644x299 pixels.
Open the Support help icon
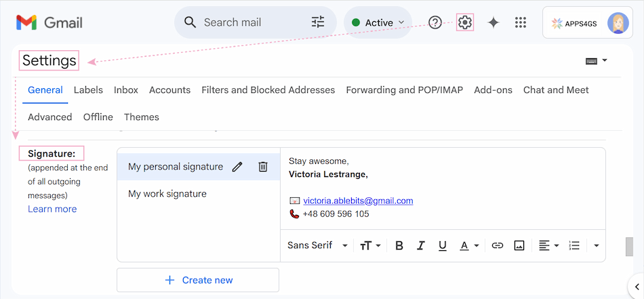(x=435, y=22)
